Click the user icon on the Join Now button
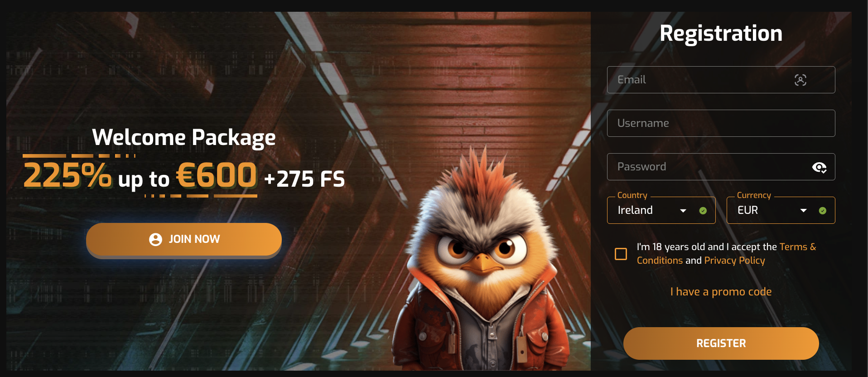The image size is (868, 377). pyautogui.click(x=155, y=239)
